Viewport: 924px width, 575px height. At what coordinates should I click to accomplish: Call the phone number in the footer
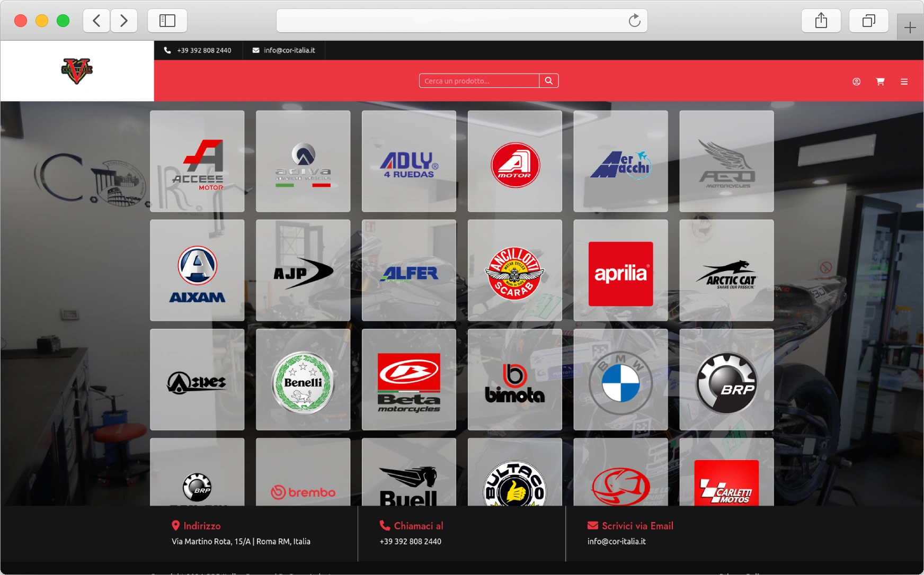[411, 541]
